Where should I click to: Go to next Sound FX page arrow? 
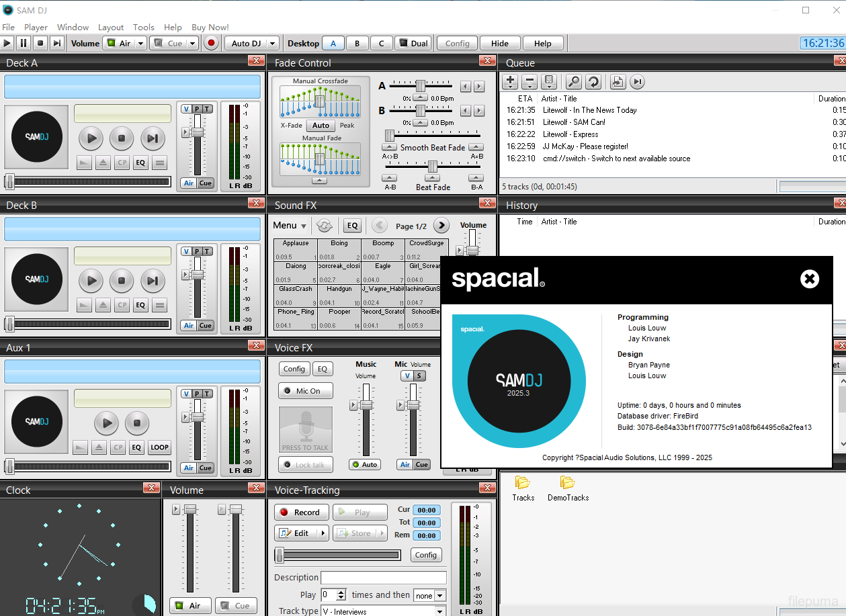point(442,225)
